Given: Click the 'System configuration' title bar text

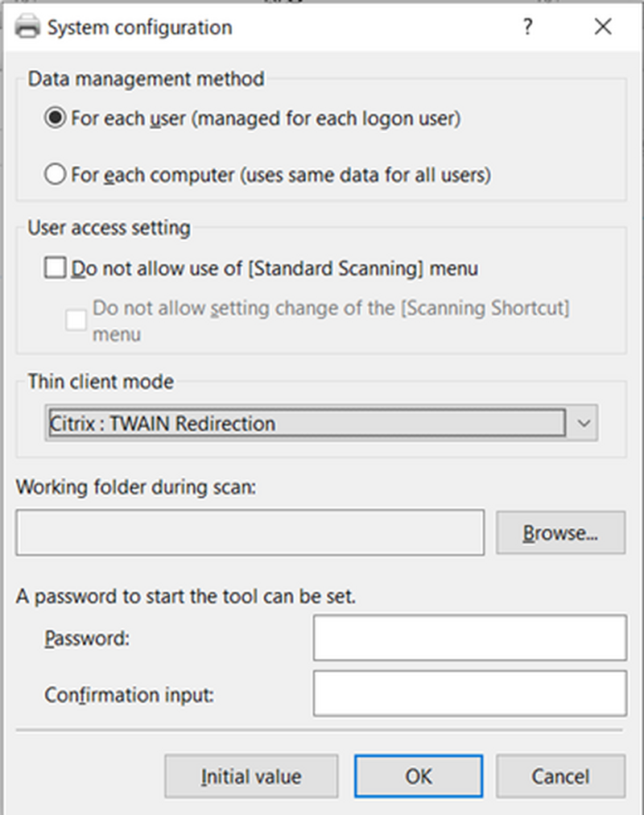Looking at the screenshot, I should (140, 27).
